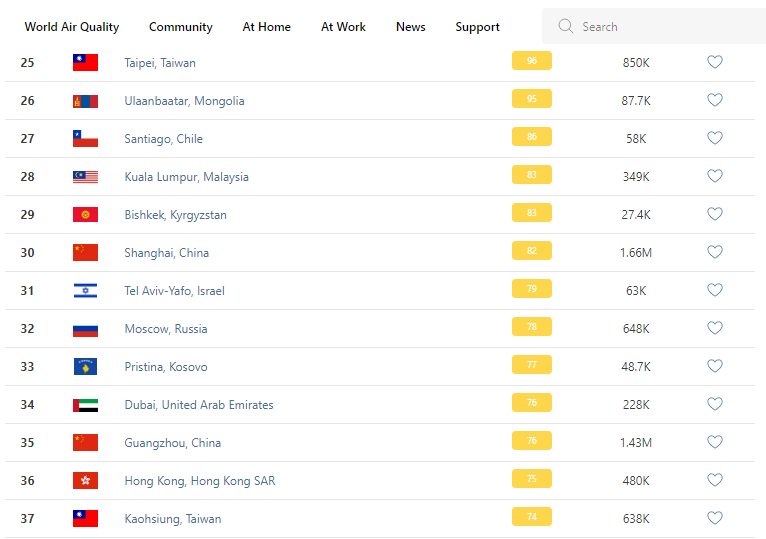
Task: Click the Kosovo flag icon
Action: tap(85, 367)
